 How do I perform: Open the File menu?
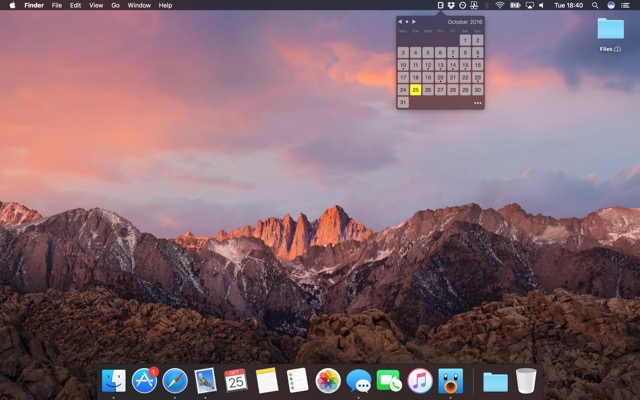point(57,5)
